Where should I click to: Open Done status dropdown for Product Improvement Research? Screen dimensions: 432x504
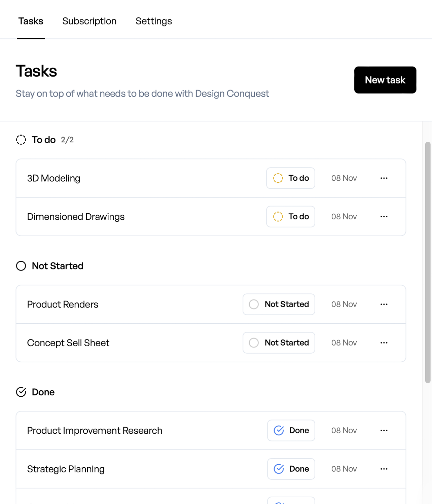click(291, 430)
